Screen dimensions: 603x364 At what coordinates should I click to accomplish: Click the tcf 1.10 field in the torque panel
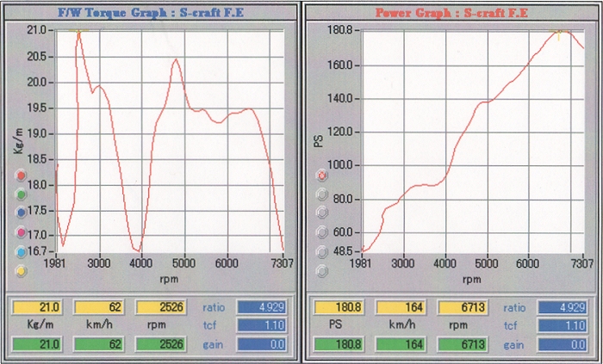[262, 325]
